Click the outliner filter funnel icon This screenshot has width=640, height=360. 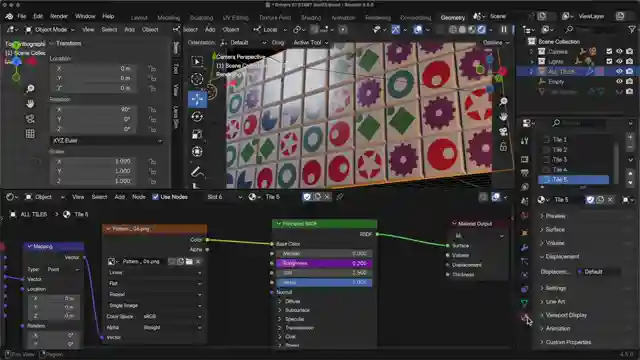click(x=632, y=29)
